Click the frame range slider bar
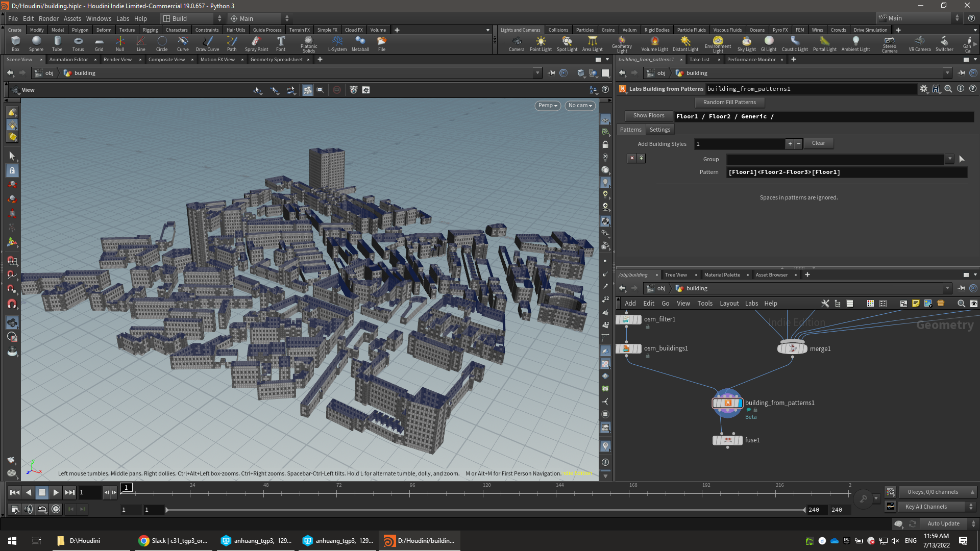The height and width of the screenshot is (551, 980). pyautogui.click(x=485, y=510)
